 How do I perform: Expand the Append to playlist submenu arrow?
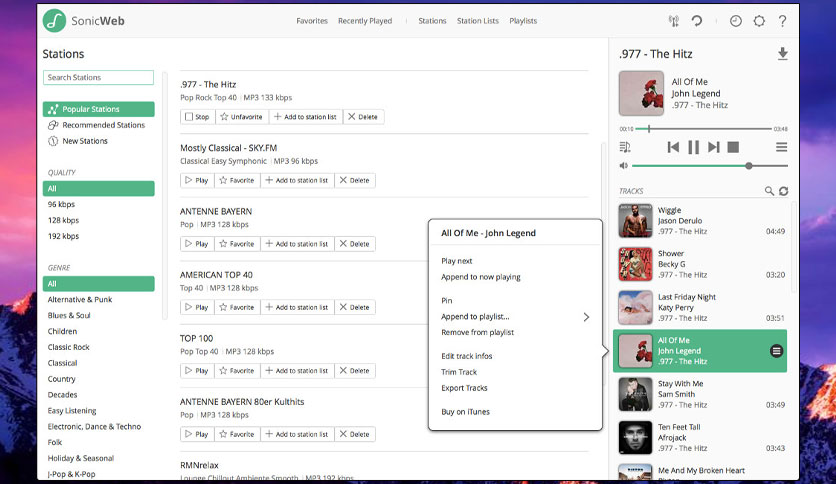[586, 317]
